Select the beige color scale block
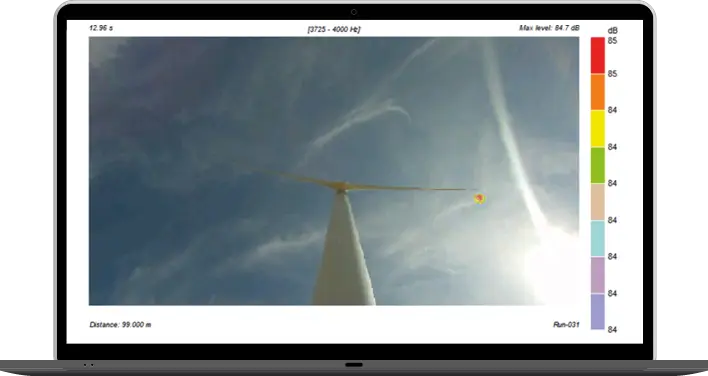The width and height of the screenshot is (708, 376). pos(597,202)
